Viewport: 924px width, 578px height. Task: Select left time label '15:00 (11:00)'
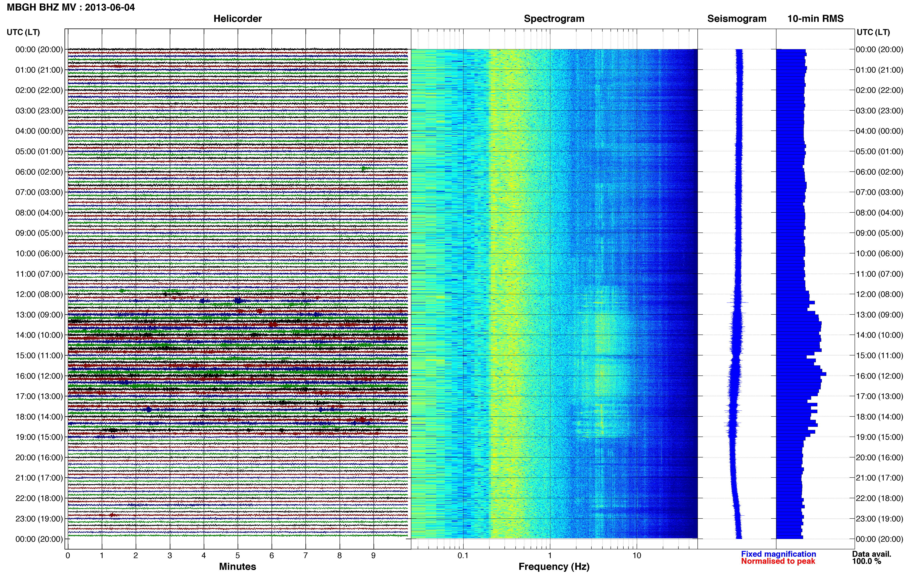pyautogui.click(x=39, y=355)
